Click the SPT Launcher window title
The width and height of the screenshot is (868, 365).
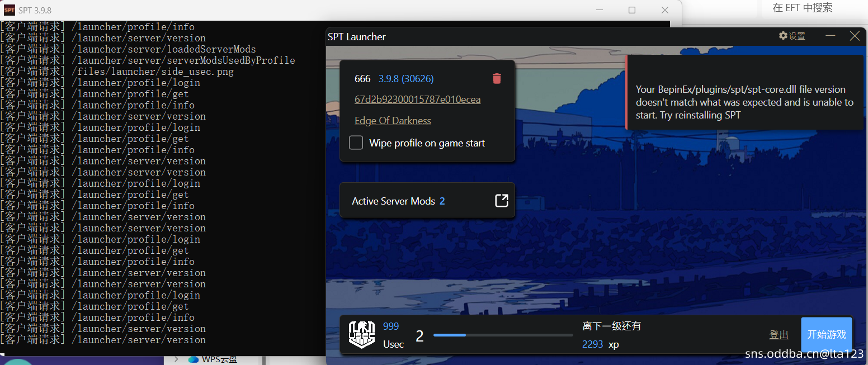coord(357,37)
